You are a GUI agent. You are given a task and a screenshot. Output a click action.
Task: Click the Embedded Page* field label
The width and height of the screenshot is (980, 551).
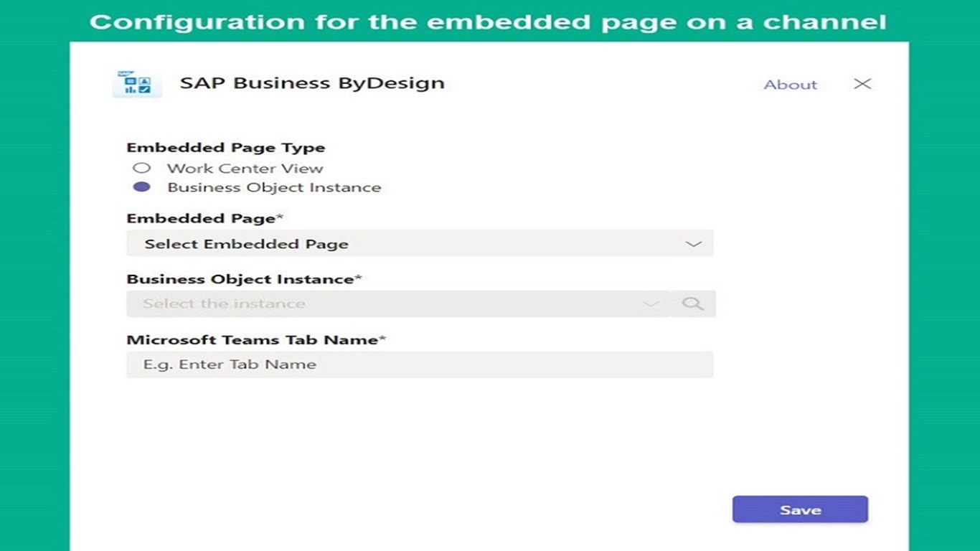[205, 218]
